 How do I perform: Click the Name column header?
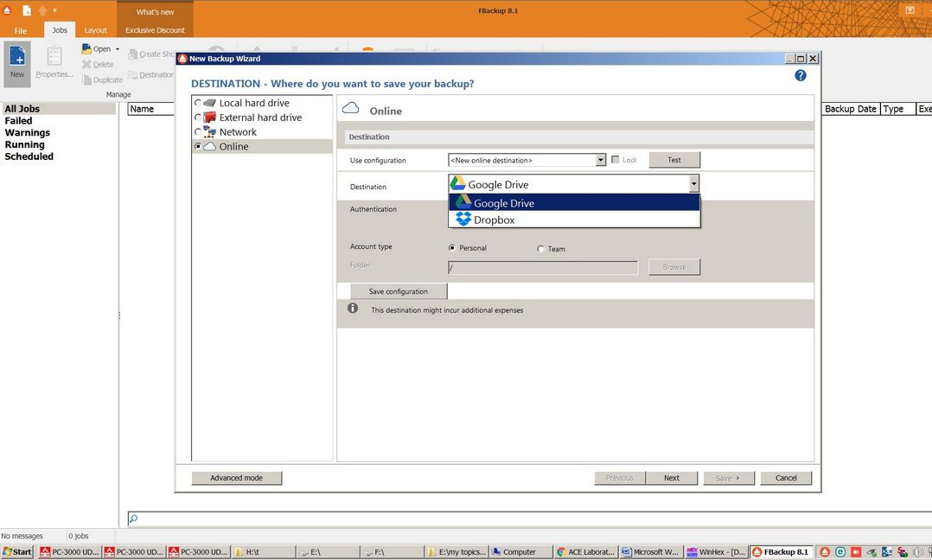(x=151, y=109)
